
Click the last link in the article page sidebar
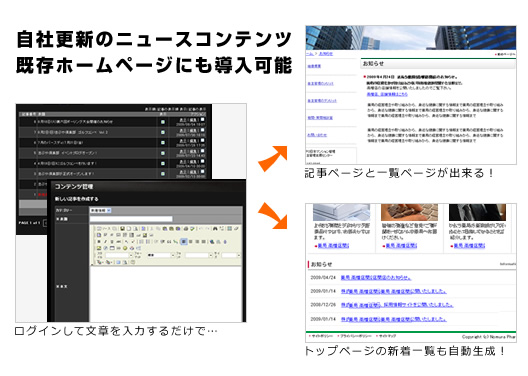point(317,135)
